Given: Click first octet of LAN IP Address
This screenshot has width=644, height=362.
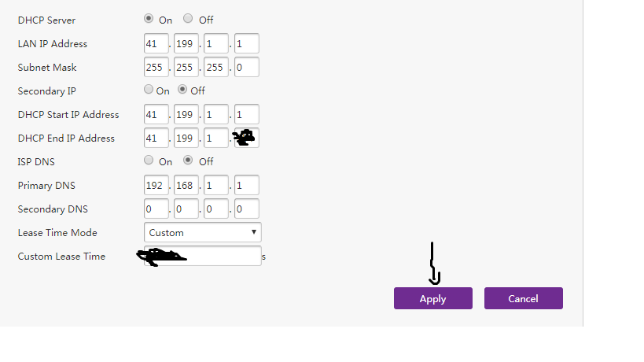Looking at the screenshot, I should [x=156, y=43].
